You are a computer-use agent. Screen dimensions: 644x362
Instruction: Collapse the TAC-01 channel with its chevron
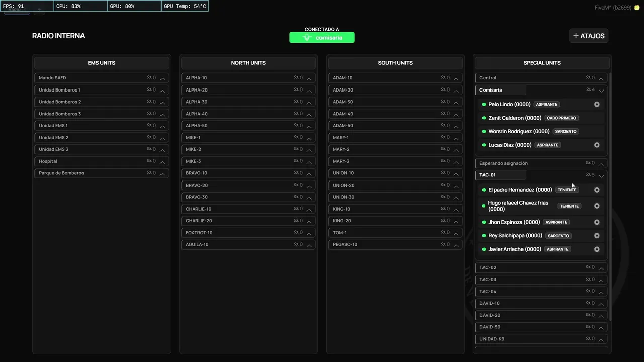tap(601, 176)
